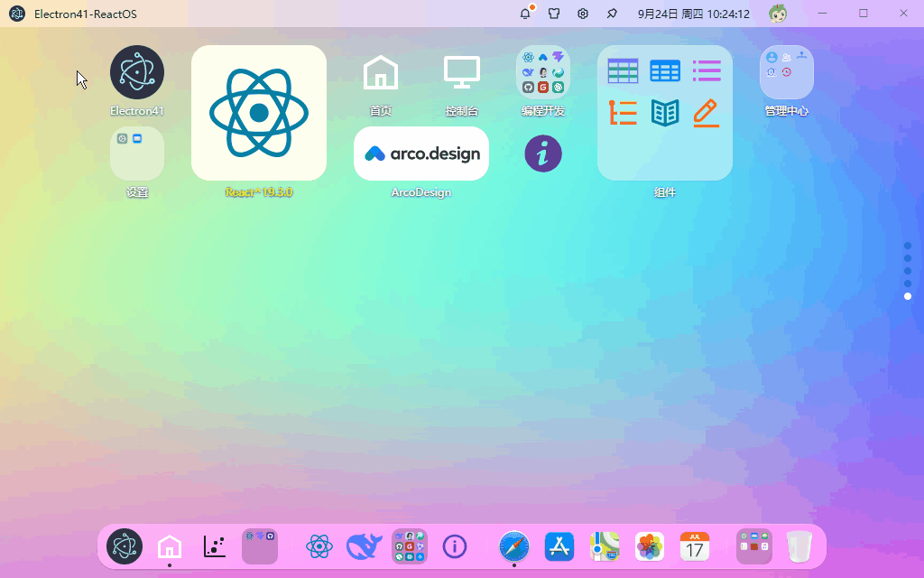
Task: Open the user avatar menu
Action: 778,13
